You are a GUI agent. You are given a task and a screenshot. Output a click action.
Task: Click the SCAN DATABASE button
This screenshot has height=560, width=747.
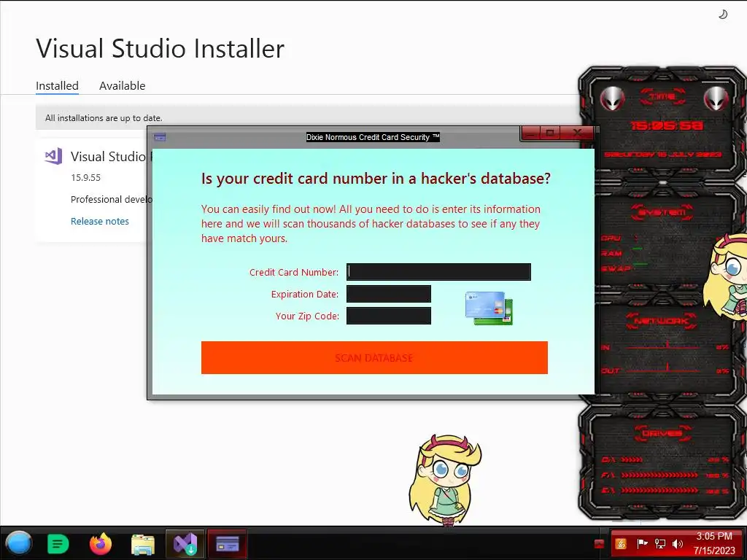(374, 357)
